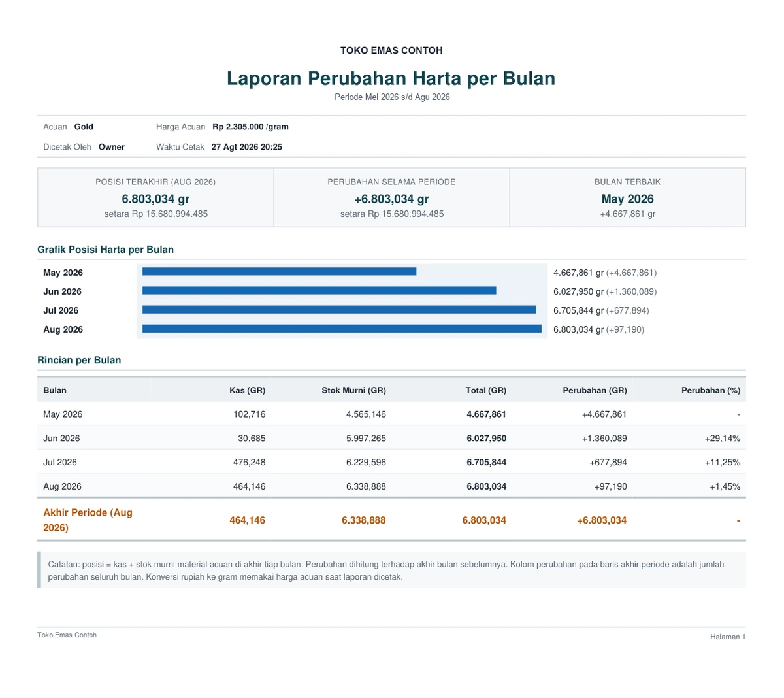784x698 pixels.
Task: Click the Aug 2026 bar in the chart
Action: (x=342, y=328)
